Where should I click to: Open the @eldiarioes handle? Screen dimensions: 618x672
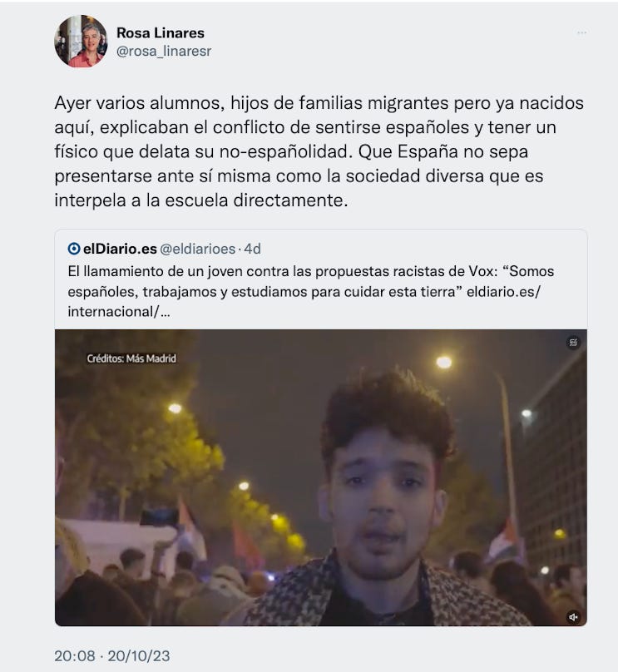(x=198, y=249)
